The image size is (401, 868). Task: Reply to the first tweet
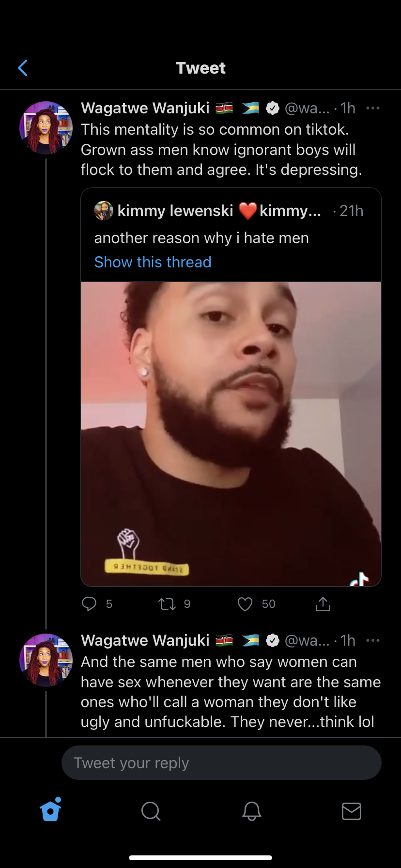point(90,604)
